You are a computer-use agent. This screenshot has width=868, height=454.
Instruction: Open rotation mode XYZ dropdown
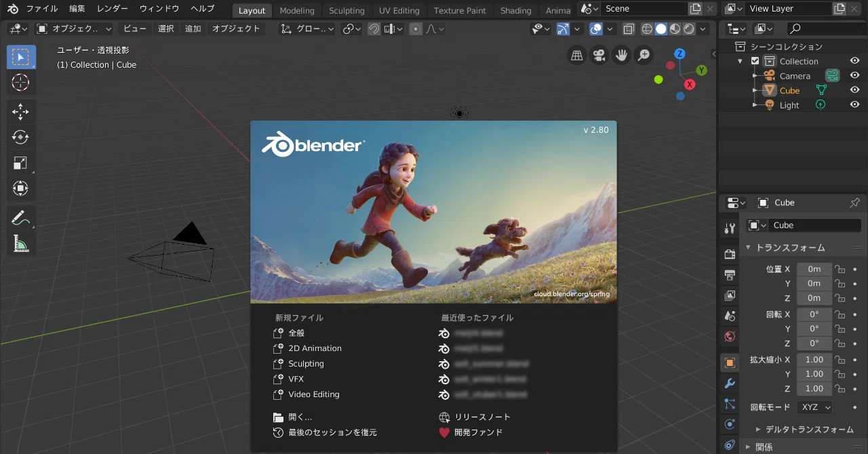[814, 407]
